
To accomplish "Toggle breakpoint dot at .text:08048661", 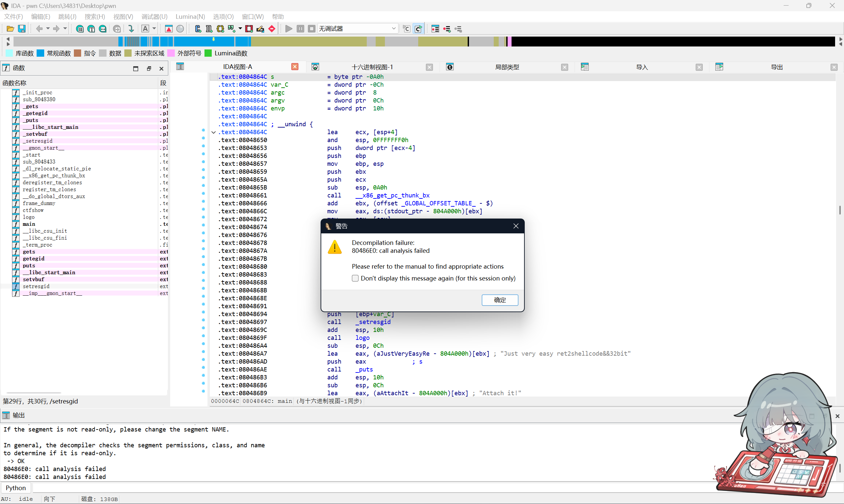I will tap(203, 193).
